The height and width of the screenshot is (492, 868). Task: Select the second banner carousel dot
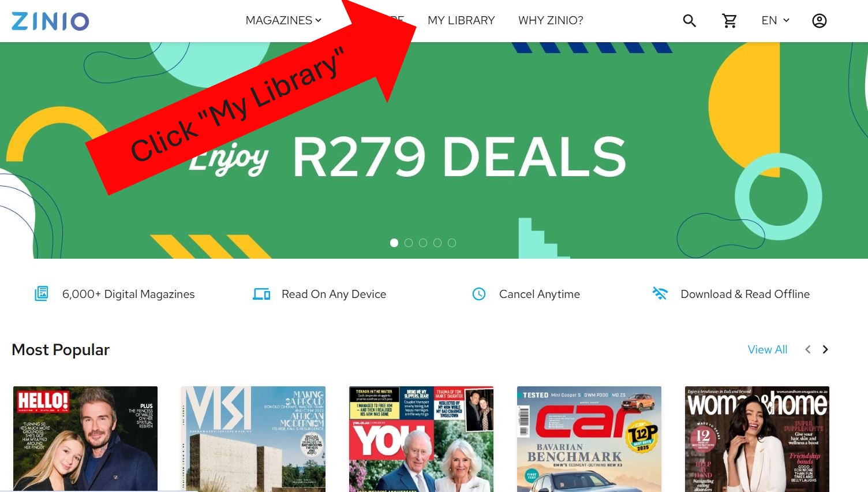409,243
